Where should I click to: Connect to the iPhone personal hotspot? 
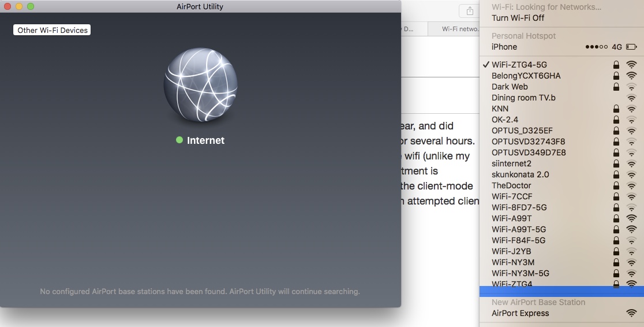pyautogui.click(x=562, y=47)
